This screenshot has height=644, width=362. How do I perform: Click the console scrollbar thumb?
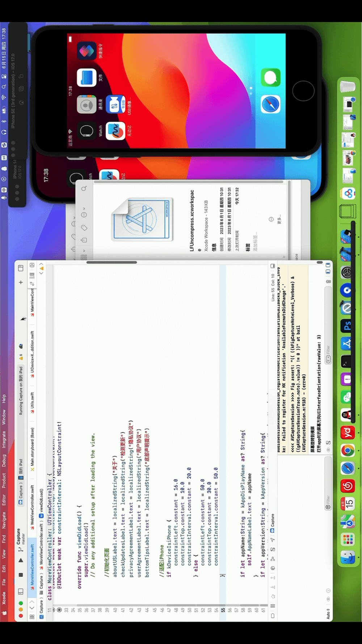320,262
